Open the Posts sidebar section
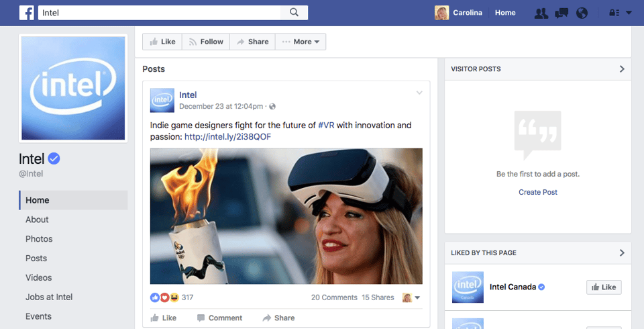 click(36, 258)
